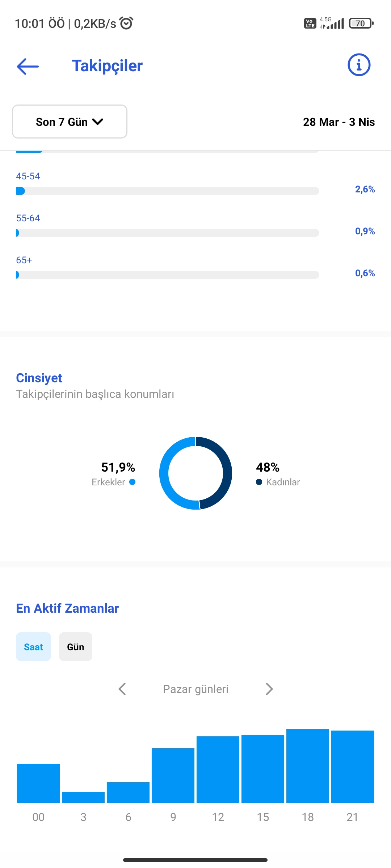Tap the 28 Mar - 3 Nis date range
This screenshot has width=391, height=868.
[x=339, y=122]
